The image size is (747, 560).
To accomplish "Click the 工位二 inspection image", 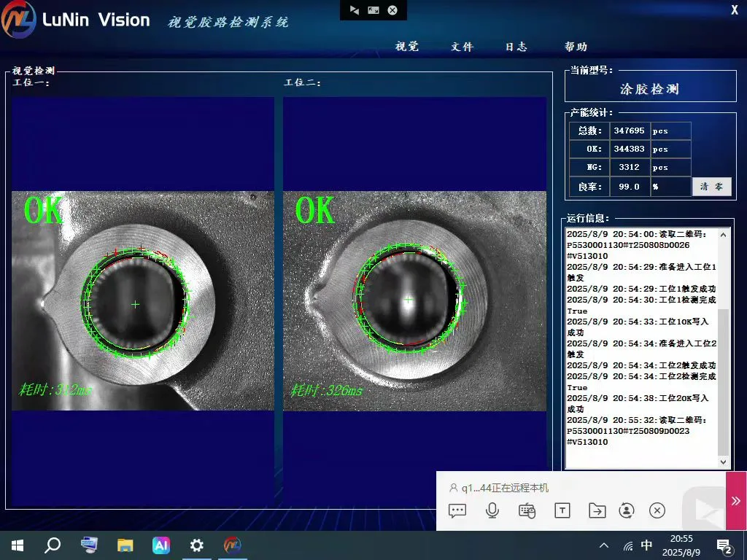I will pos(414,301).
